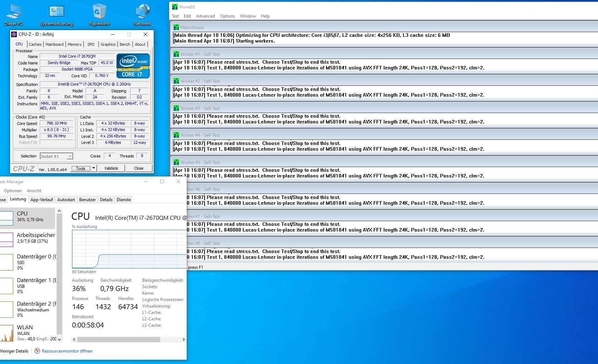598x364 pixels.
Task: Open the Options menu in Prime95
Action: [228, 16]
